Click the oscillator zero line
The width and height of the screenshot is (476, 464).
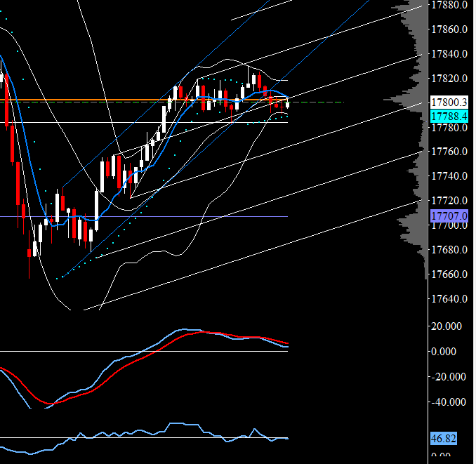tap(144, 352)
